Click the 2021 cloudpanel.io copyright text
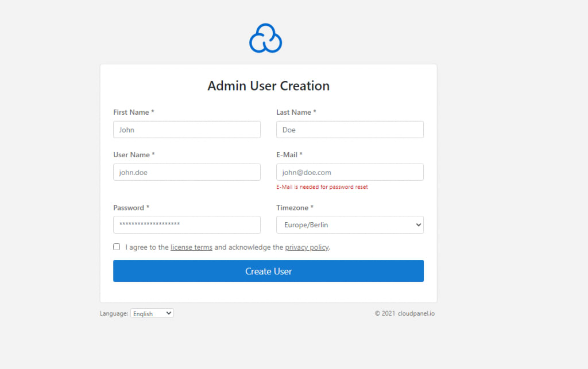Screen dimensions: 588x369 tap(404, 313)
